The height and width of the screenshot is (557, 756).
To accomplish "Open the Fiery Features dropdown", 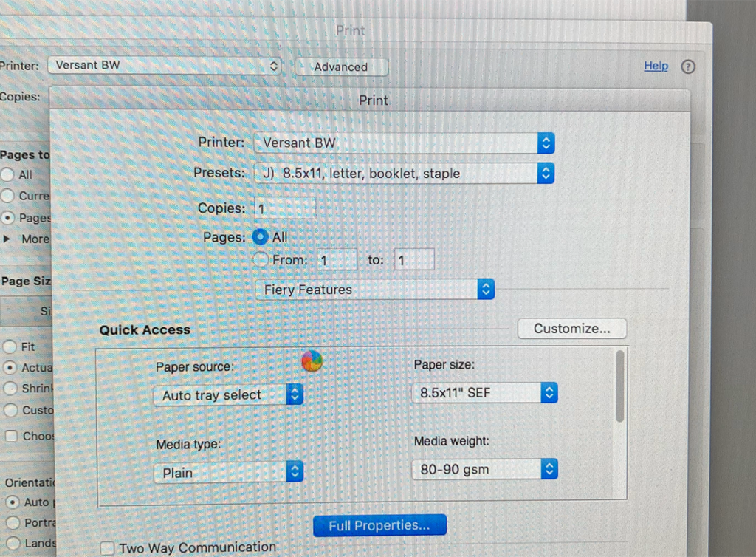I will 374,290.
